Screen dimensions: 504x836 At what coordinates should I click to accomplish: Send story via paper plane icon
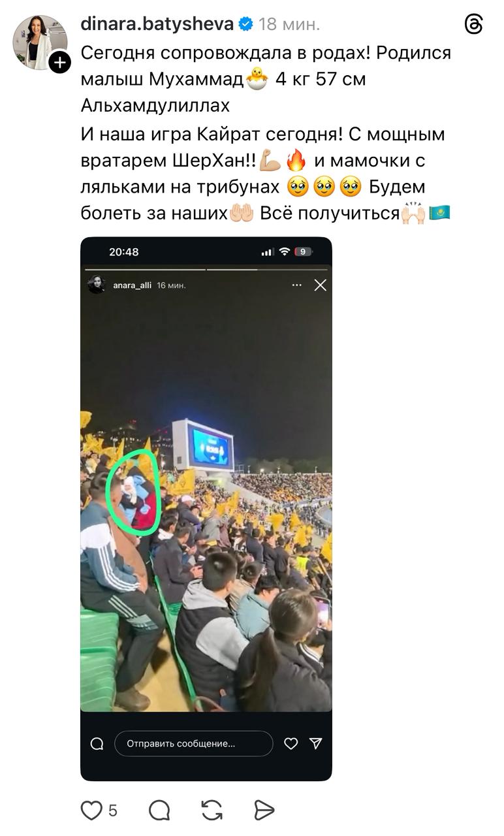(x=316, y=743)
